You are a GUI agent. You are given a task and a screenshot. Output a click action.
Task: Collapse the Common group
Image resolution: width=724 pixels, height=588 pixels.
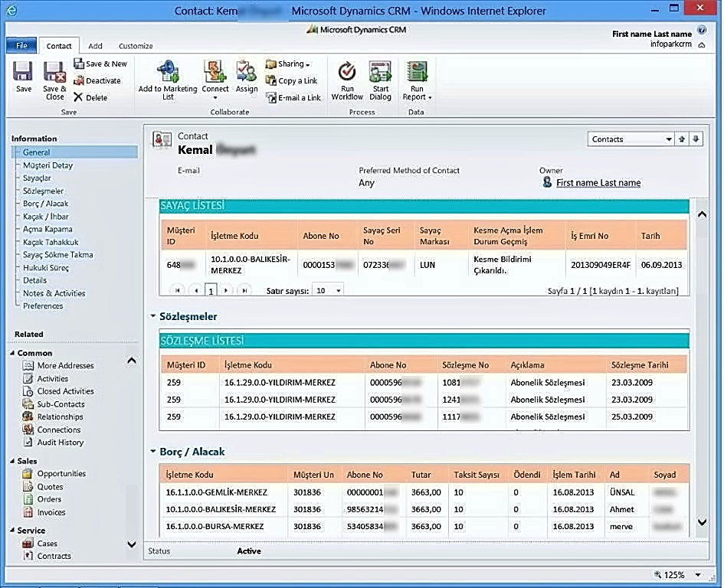pyautogui.click(x=12, y=353)
